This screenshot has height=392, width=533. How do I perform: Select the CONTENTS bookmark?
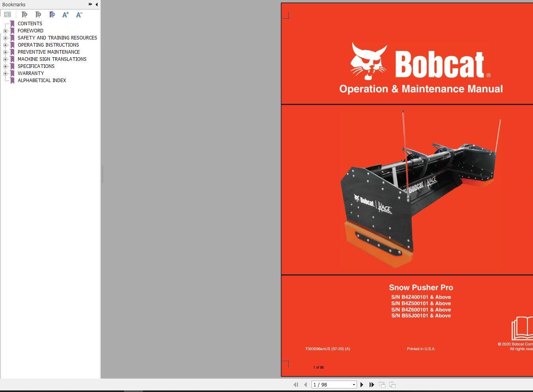[x=30, y=23]
